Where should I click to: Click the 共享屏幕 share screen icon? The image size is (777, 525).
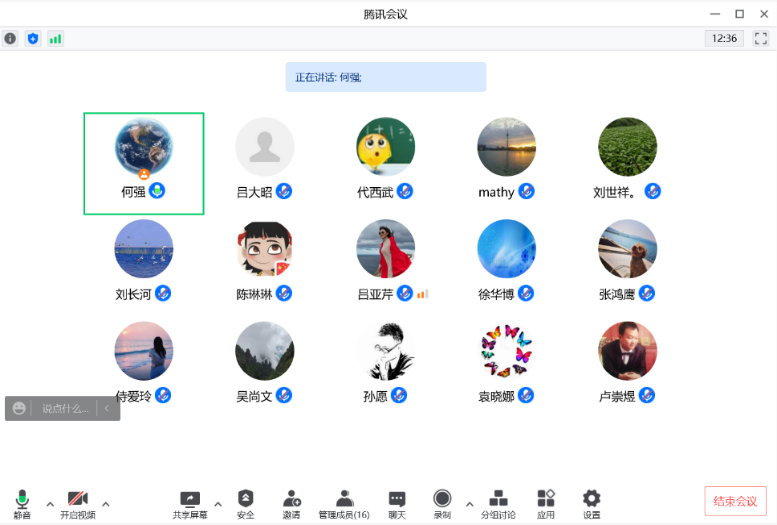[190, 501]
